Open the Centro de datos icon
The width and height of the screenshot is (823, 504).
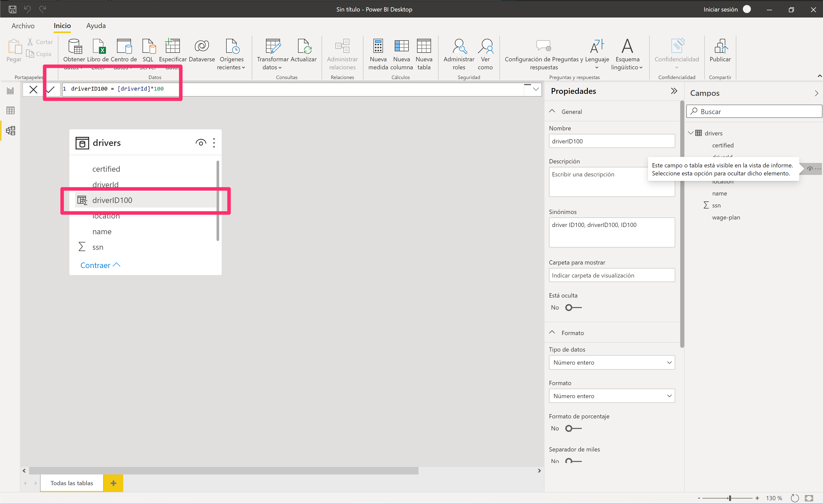point(124,46)
